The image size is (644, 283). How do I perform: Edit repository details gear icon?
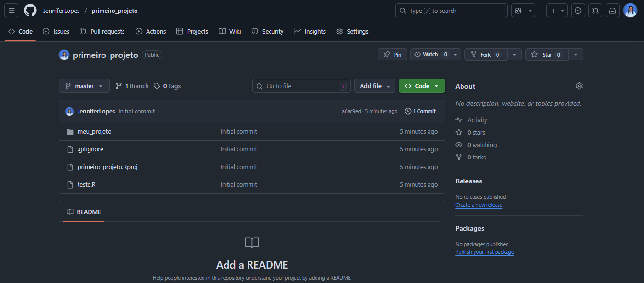[x=579, y=86]
